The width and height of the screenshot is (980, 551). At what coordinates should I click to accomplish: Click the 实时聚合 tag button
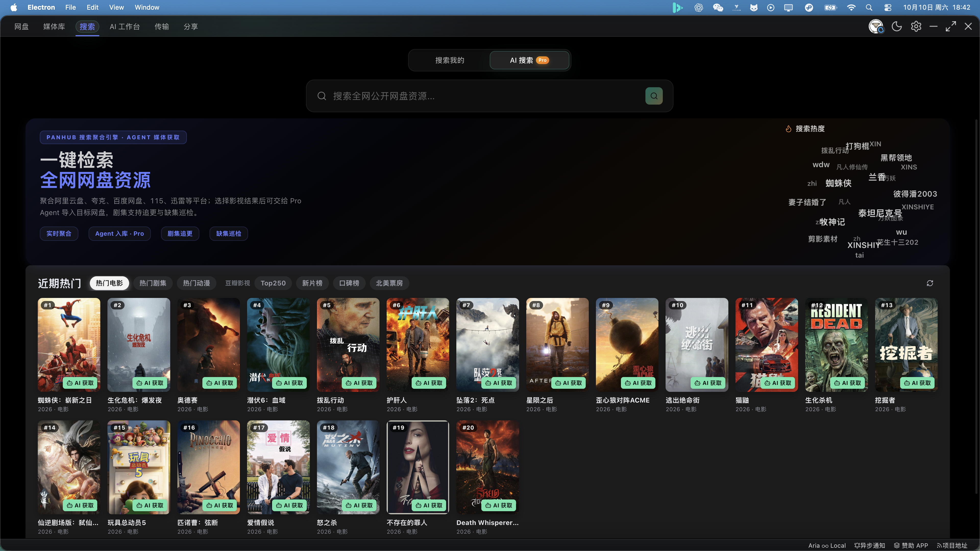59,233
